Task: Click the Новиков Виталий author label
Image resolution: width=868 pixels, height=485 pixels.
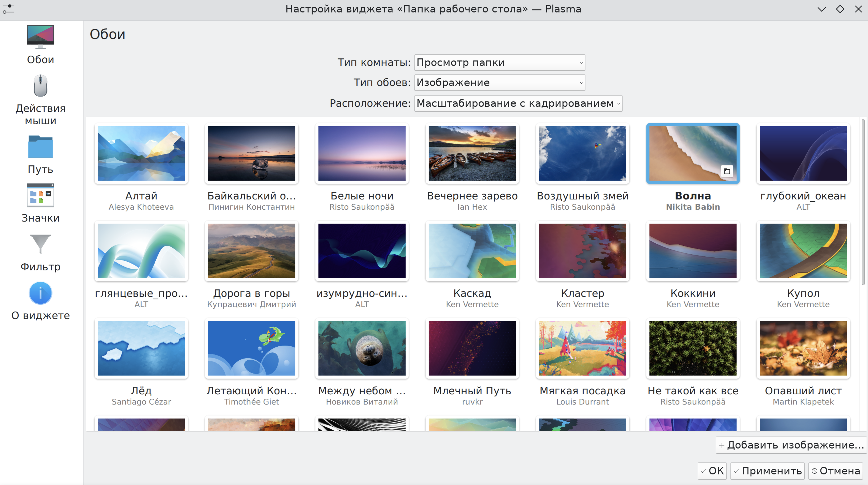Action: coord(362,402)
